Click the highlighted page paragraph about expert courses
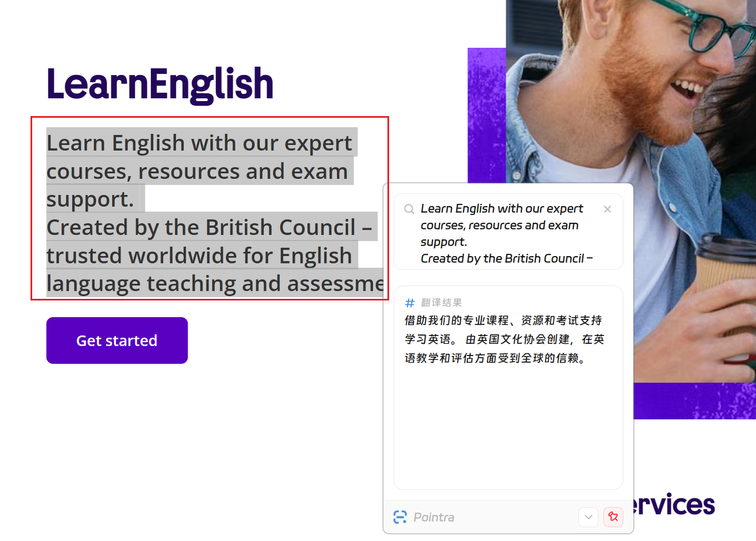 [x=214, y=213]
